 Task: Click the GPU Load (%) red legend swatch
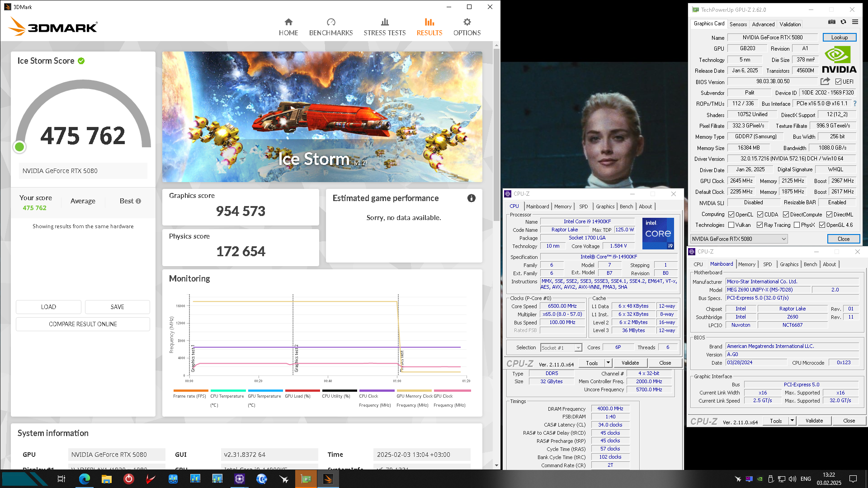tap(302, 390)
